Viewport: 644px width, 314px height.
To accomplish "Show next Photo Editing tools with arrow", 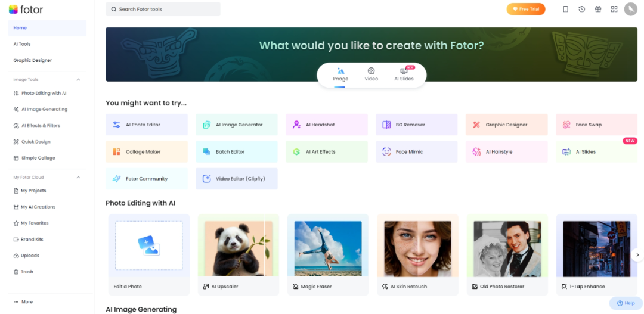I will click(637, 255).
